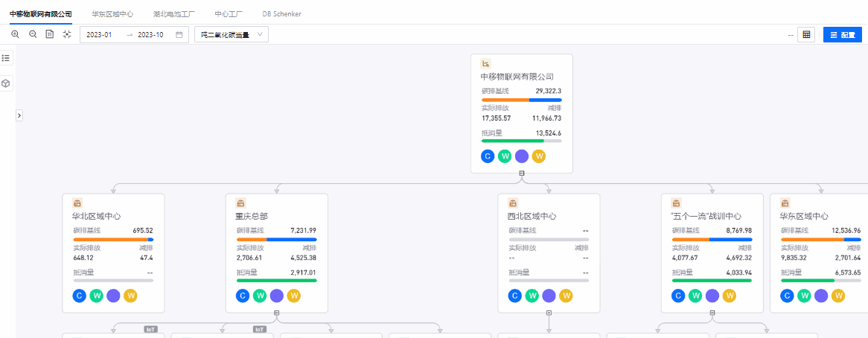The height and width of the screenshot is (338, 868).
Task: Click blue C badge on 五个一流战训中心
Action: pyautogui.click(x=679, y=296)
